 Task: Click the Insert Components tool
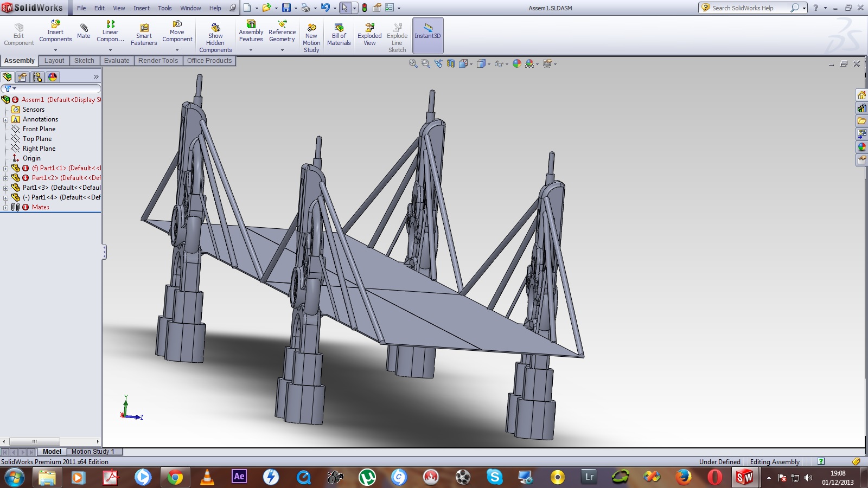click(55, 31)
